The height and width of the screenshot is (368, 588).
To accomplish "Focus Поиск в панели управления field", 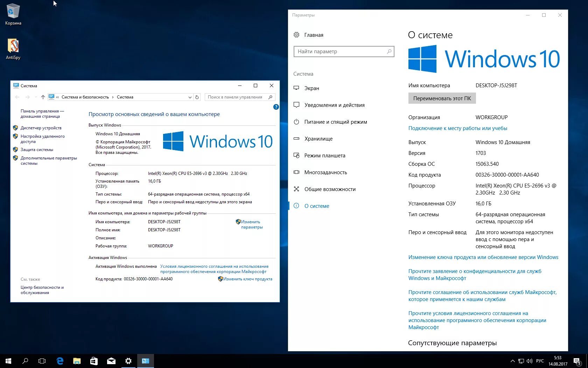I will (240, 97).
